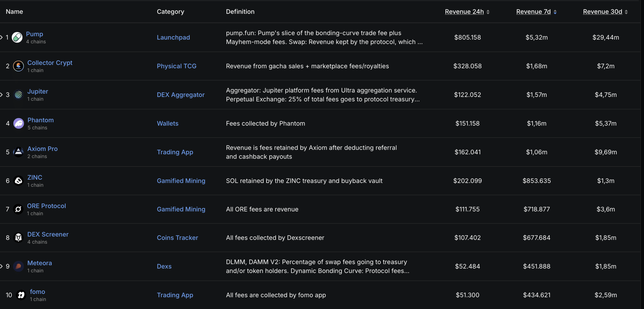644x309 pixels.
Task: Click the Revenue 24h column header
Action: tap(464, 12)
